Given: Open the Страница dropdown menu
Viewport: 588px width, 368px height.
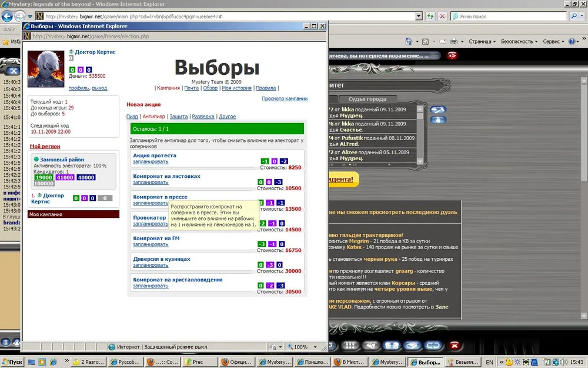Looking at the screenshot, I should (482, 42).
